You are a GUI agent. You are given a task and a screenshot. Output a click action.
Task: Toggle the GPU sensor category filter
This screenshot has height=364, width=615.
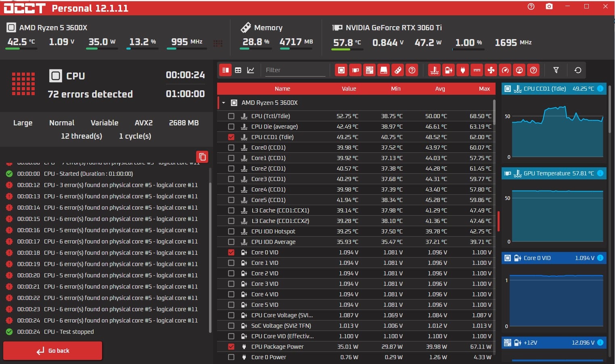point(356,70)
